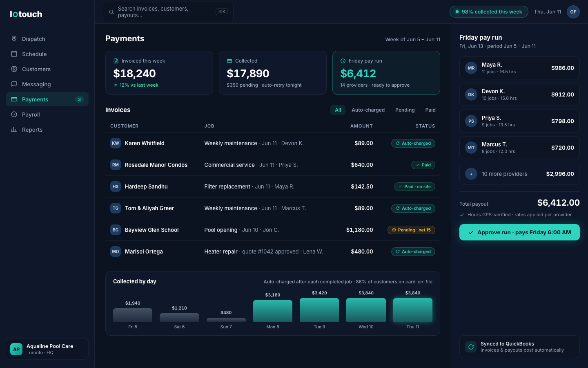Click the search magnifier icon

111,12
